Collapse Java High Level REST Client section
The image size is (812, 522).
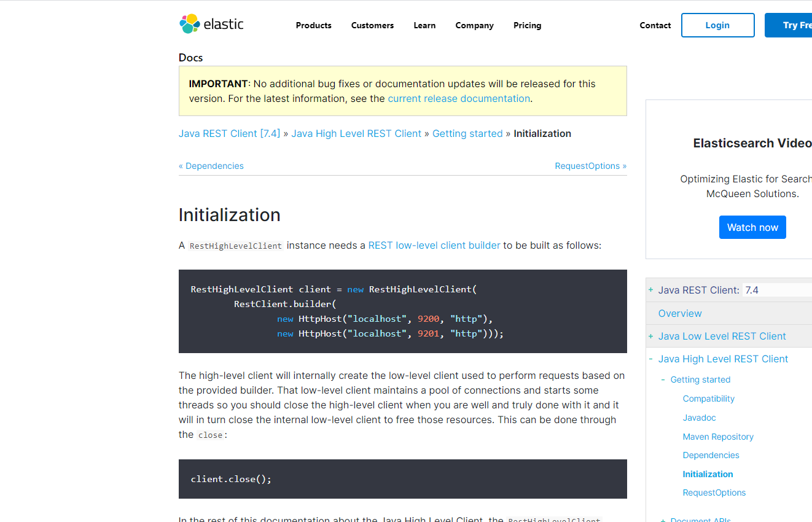coord(650,359)
